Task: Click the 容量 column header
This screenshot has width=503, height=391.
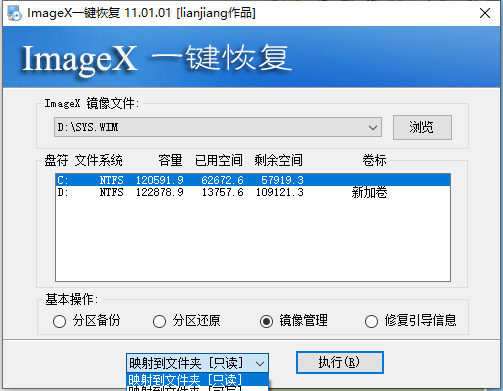Action: [x=170, y=160]
